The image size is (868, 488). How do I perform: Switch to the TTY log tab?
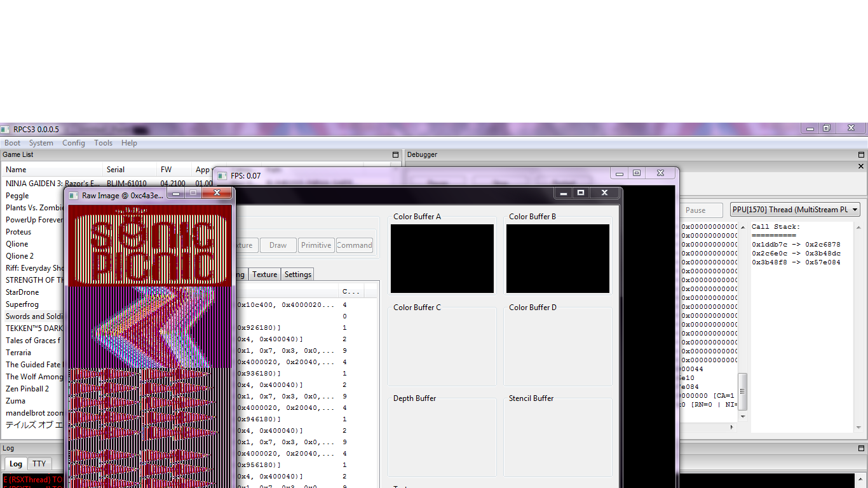(x=39, y=464)
